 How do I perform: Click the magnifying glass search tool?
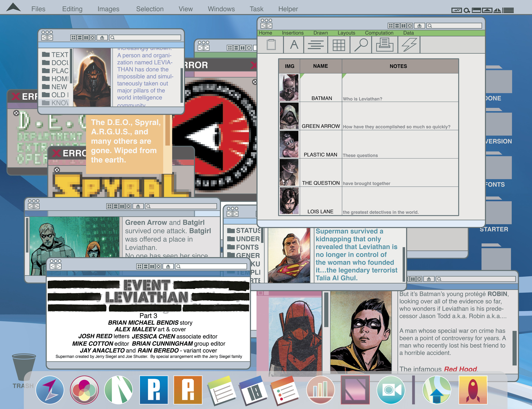click(361, 45)
